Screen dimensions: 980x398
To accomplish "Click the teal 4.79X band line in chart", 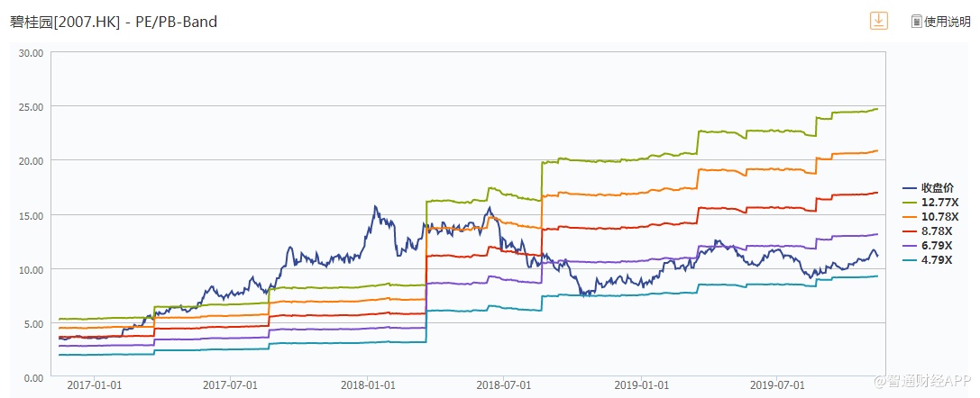I will point(631,294).
